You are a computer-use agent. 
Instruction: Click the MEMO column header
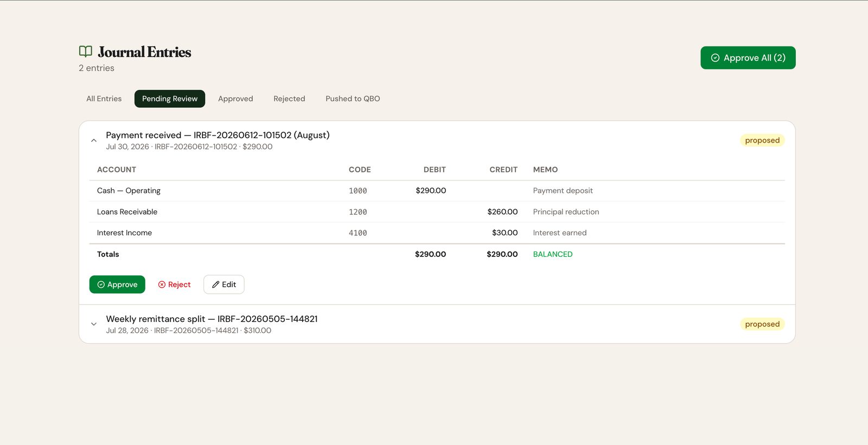click(x=545, y=170)
